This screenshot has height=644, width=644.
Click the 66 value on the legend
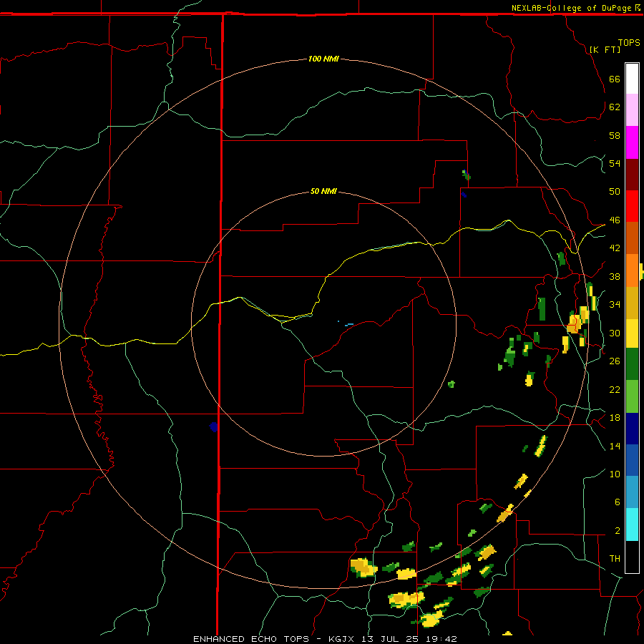pos(615,79)
